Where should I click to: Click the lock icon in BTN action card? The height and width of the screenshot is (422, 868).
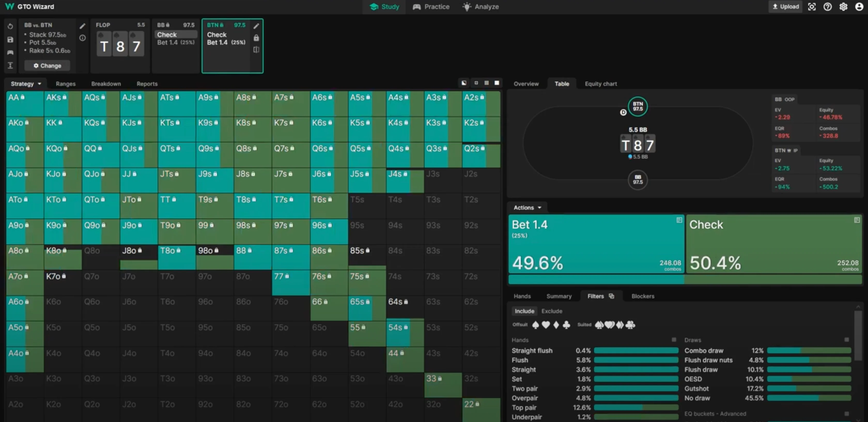256,38
